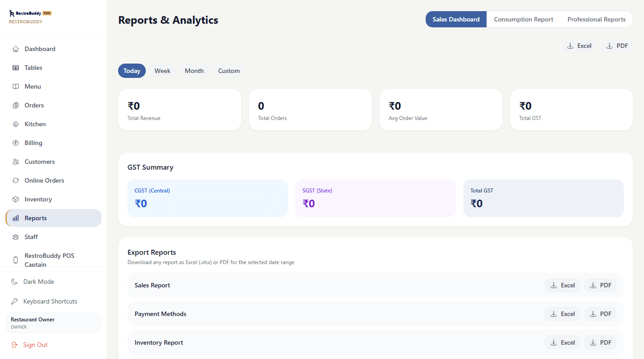
Task: Click the Menu book icon in sidebar
Action: 16,86
